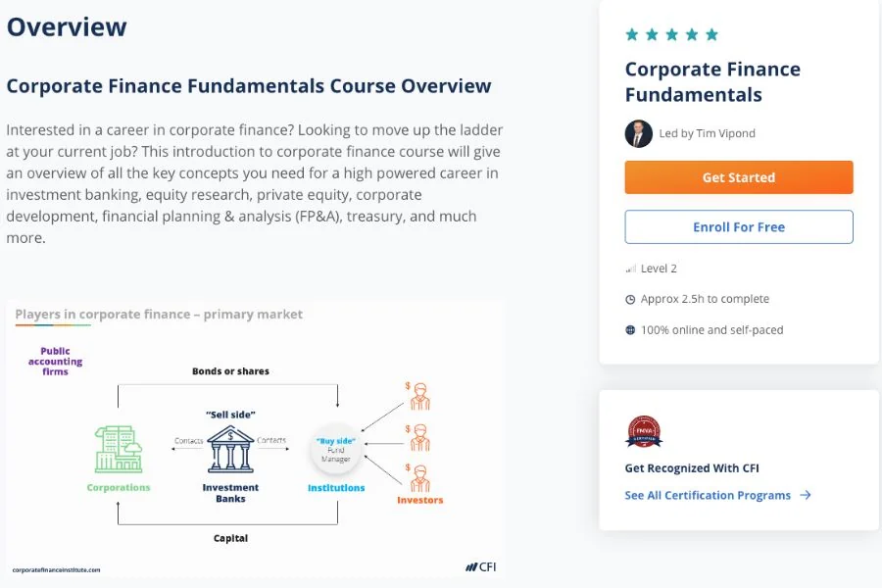Click the Level 2 difficulty bars icon

click(x=630, y=268)
